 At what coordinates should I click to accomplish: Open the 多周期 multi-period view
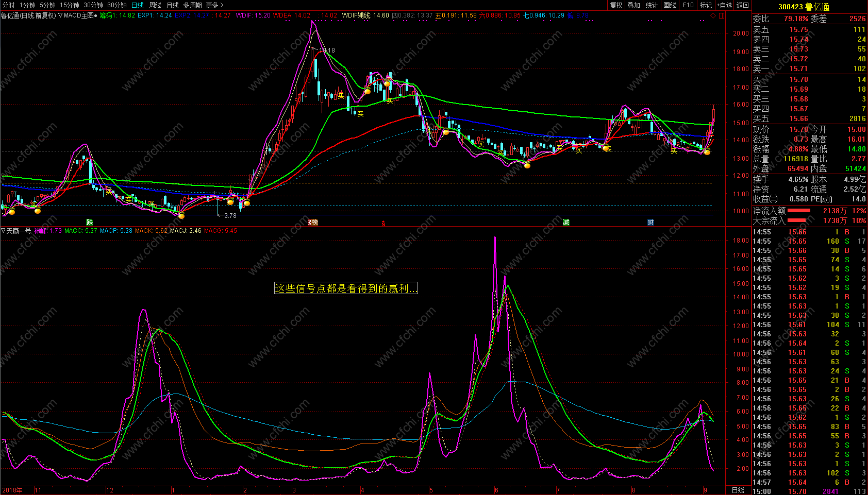pos(192,5)
